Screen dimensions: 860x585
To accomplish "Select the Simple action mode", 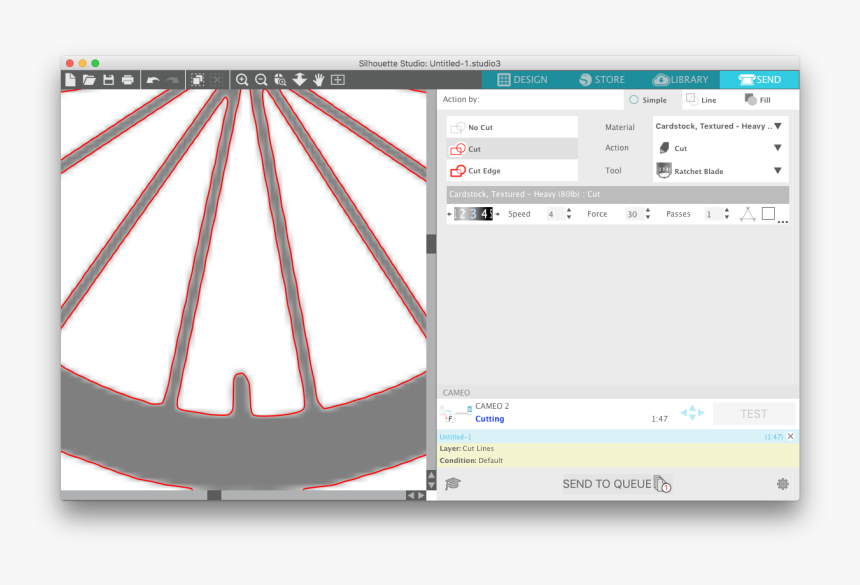I will pos(650,99).
